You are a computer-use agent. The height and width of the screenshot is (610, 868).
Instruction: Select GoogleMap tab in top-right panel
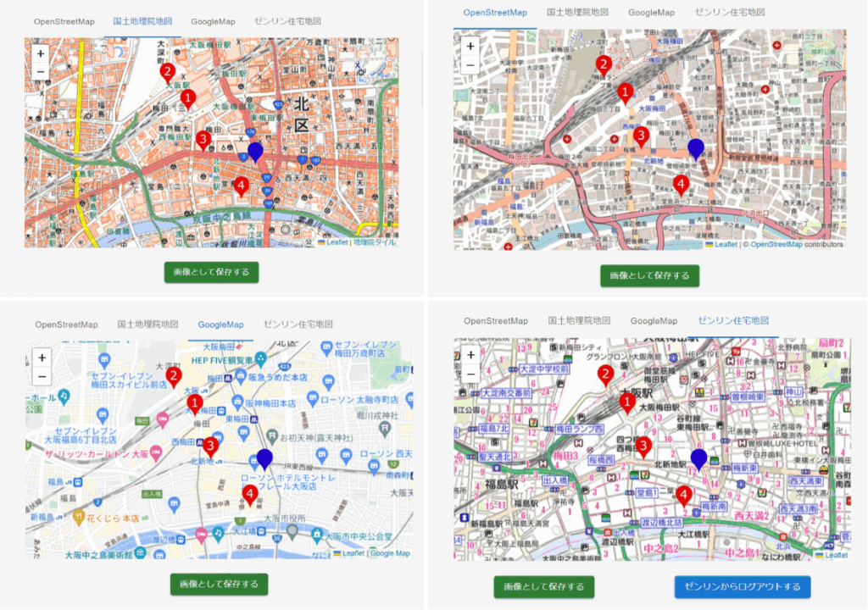tap(651, 12)
